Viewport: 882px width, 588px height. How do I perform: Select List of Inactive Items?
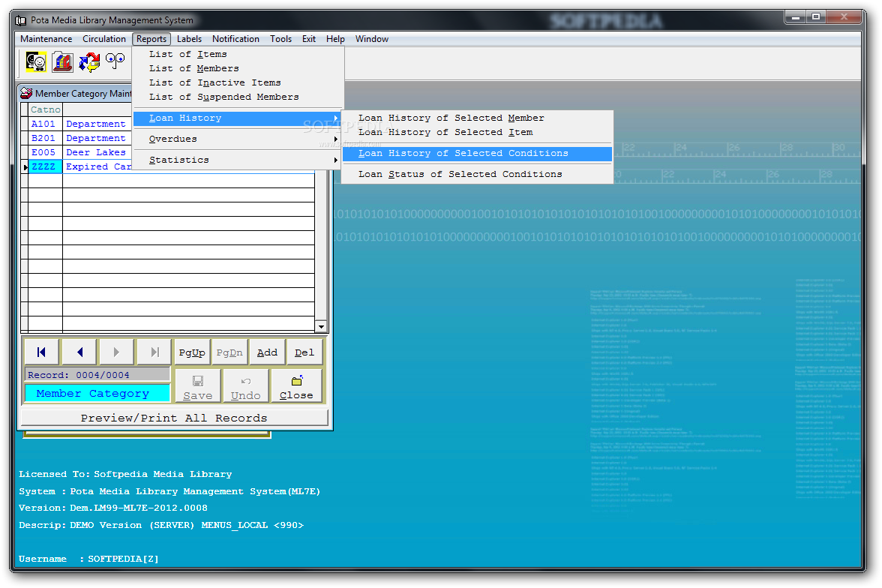click(238, 82)
